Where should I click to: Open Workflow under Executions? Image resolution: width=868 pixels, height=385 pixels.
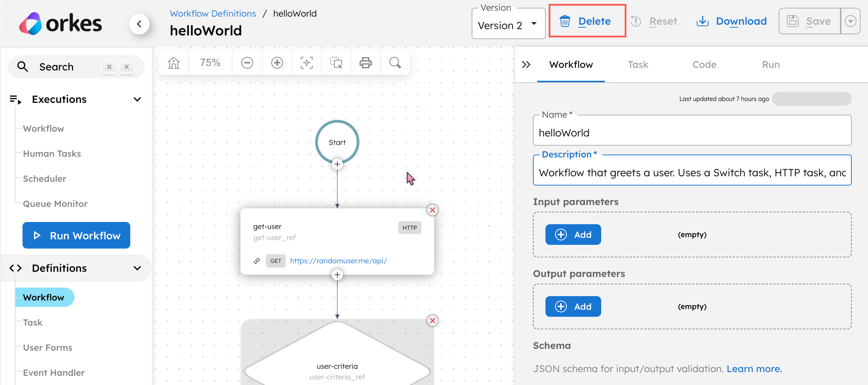[44, 129]
